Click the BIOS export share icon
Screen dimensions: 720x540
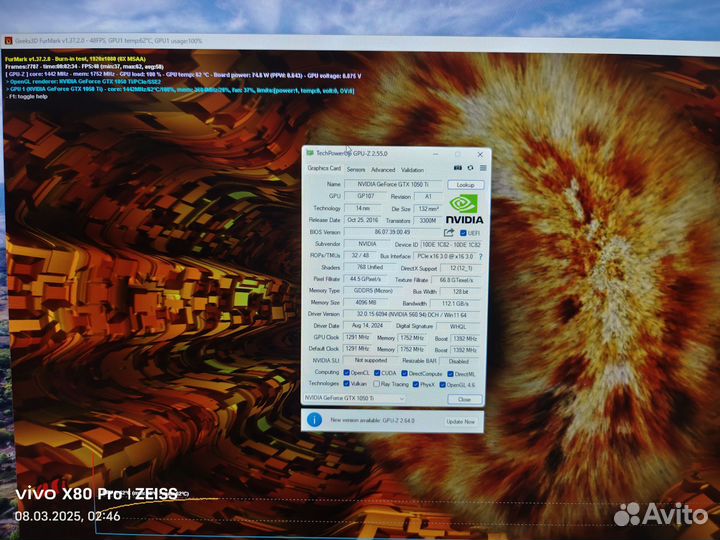pos(449,233)
